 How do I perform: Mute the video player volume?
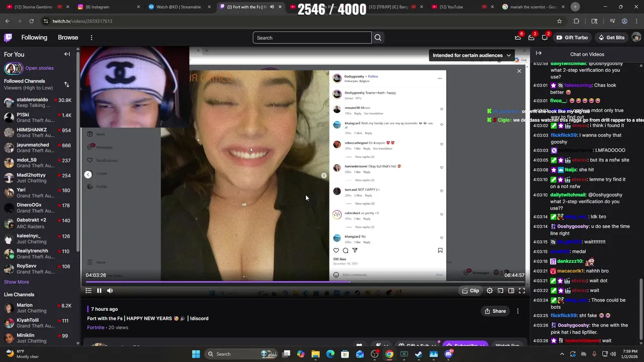click(x=110, y=291)
